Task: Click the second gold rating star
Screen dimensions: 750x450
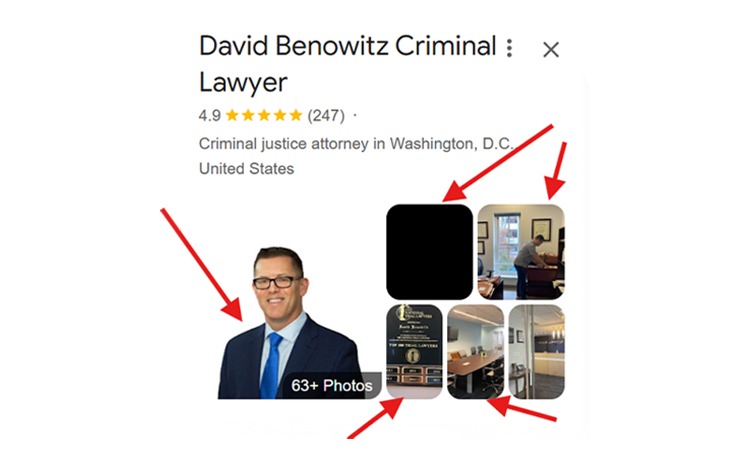Action: (248, 115)
